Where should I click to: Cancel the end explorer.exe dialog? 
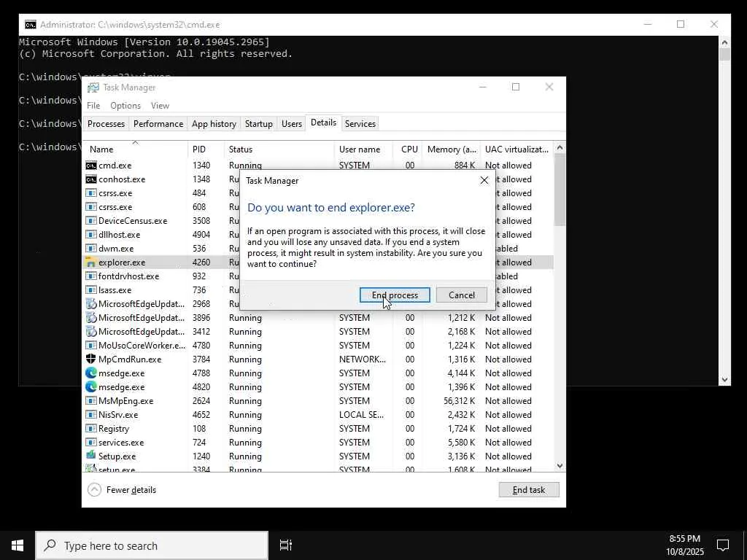[x=462, y=295]
